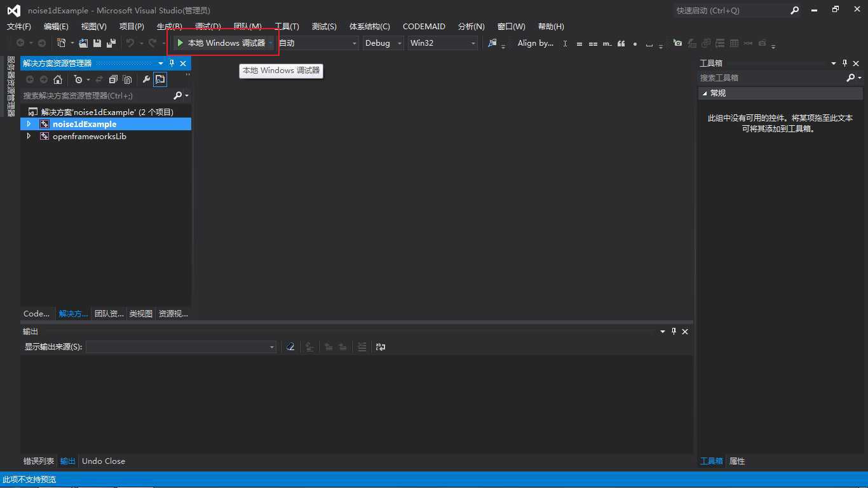The image size is (868, 488).
Task: Click the Properties wrench icon in Solution Explorer
Action: pos(146,79)
